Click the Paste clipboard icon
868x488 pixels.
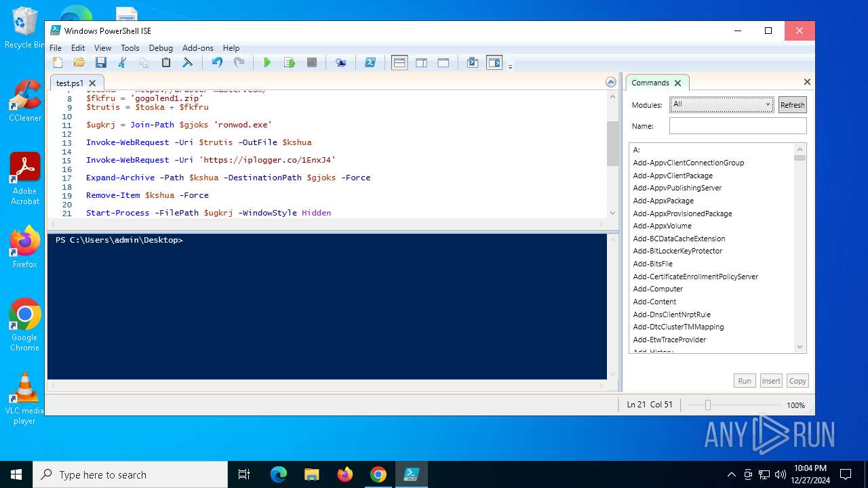tap(165, 62)
